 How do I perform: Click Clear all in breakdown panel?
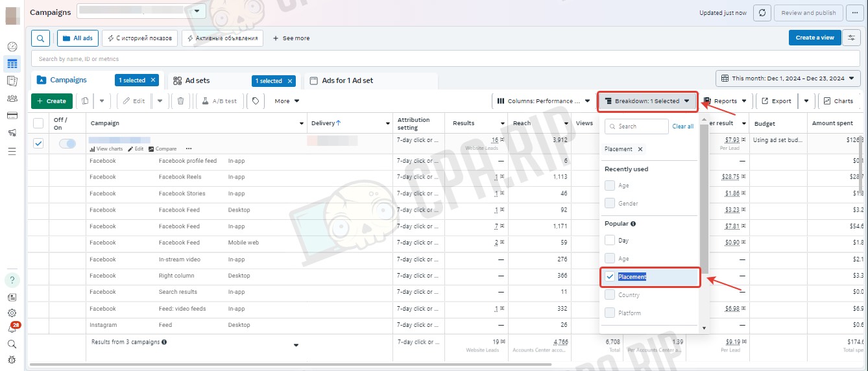click(682, 126)
